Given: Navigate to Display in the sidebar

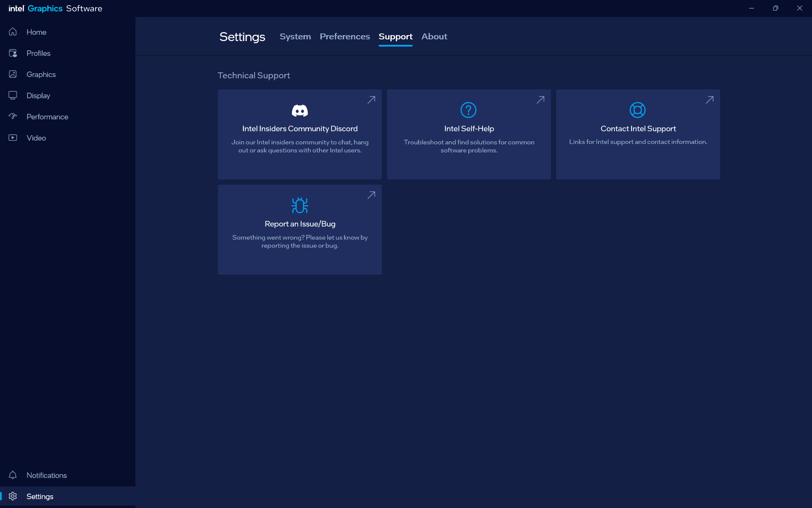Looking at the screenshot, I should (68, 95).
